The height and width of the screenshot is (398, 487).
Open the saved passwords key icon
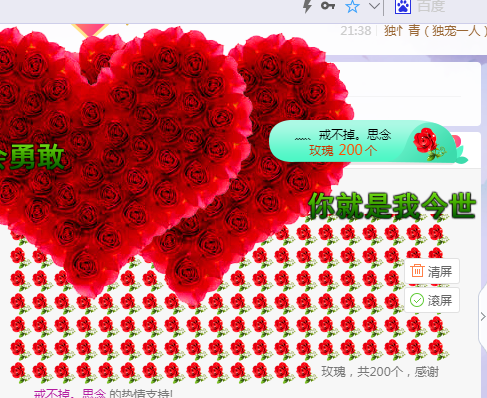(x=328, y=6)
